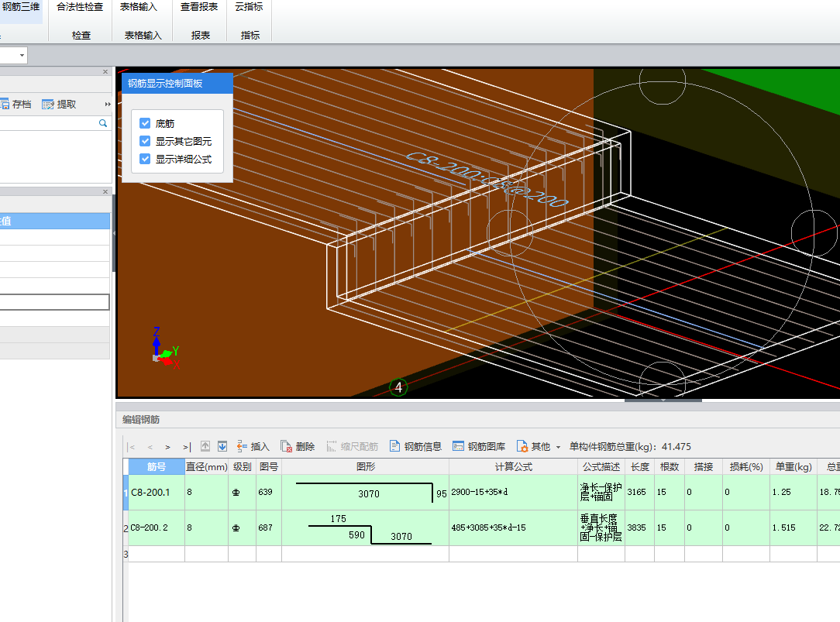Click the 编辑钢筋 panel title
The image size is (840, 622).
141,420
